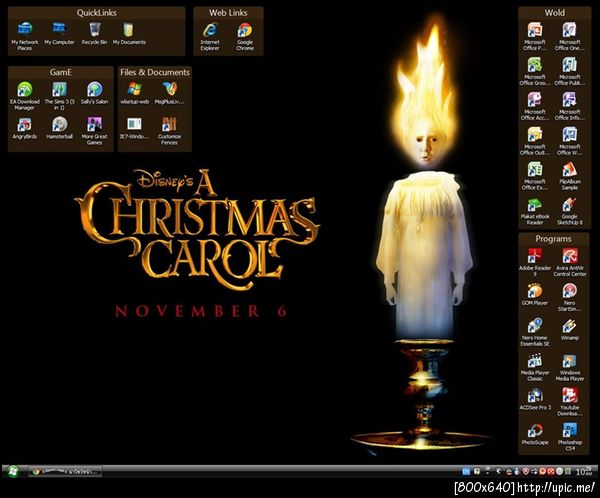Click the QuickLinks fence title

tap(96, 13)
